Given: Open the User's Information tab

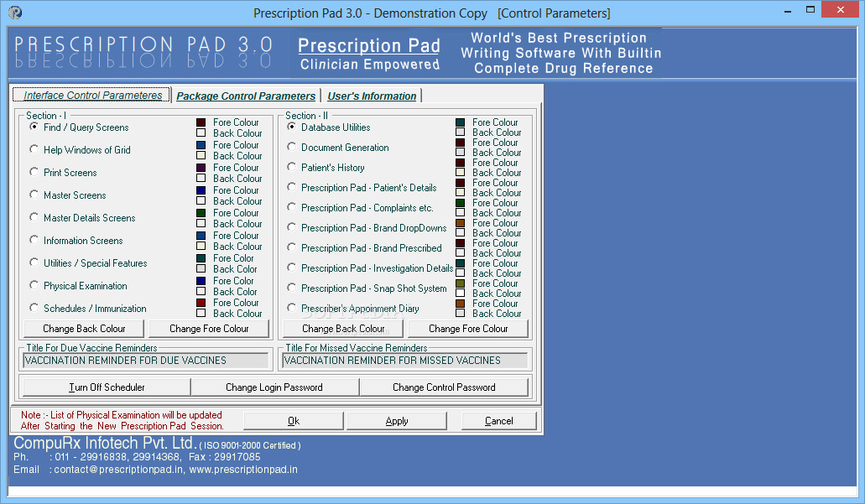Looking at the screenshot, I should (x=372, y=96).
